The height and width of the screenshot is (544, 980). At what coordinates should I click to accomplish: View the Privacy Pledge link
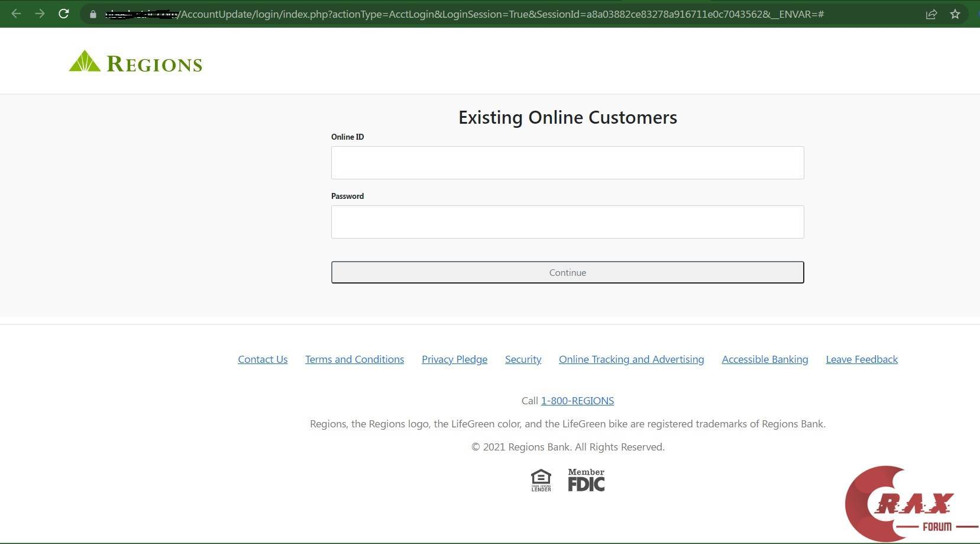tap(455, 359)
